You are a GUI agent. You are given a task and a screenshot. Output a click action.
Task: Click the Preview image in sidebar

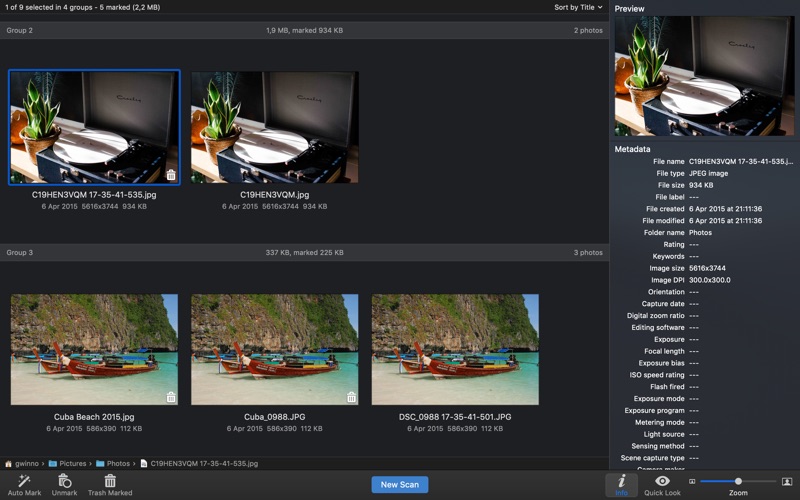pyautogui.click(x=704, y=76)
